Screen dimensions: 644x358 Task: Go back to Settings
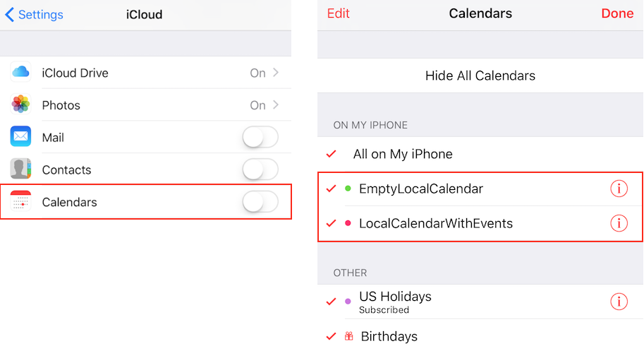(x=34, y=14)
